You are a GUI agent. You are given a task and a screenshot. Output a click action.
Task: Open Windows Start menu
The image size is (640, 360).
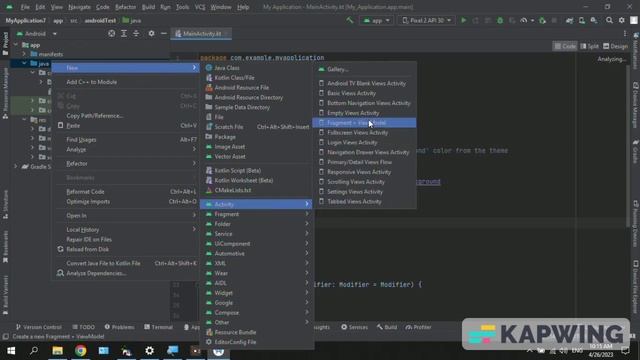click(11, 351)
